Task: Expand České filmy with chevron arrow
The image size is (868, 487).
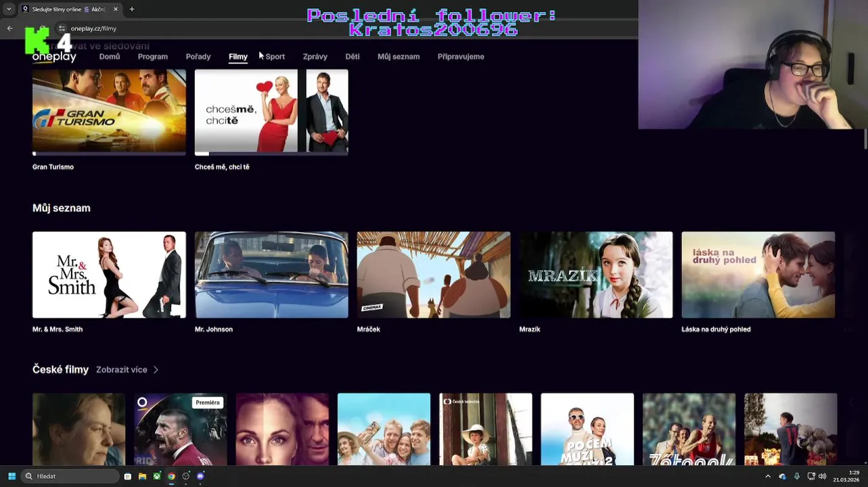Action: [x=156, y=370]
